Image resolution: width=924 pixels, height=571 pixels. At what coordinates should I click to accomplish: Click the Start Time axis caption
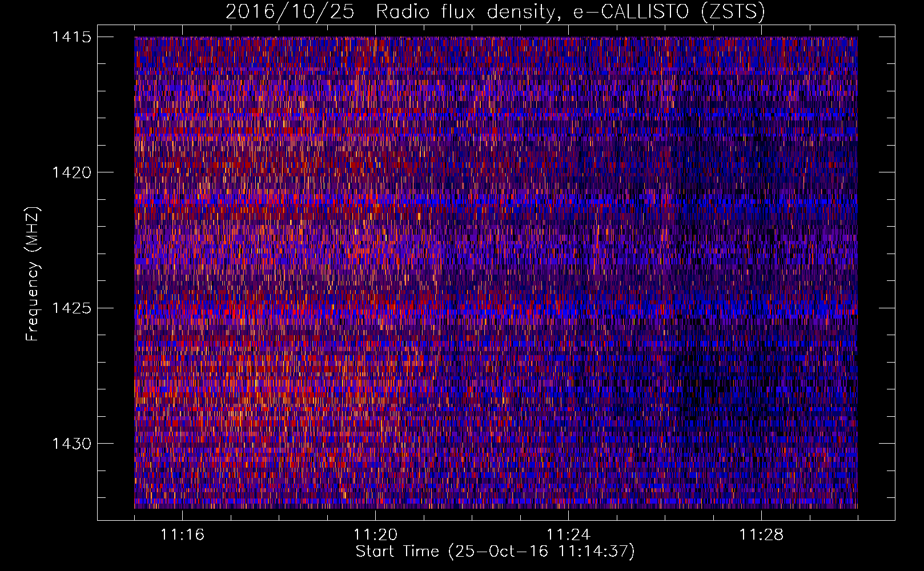click(495, 552)
